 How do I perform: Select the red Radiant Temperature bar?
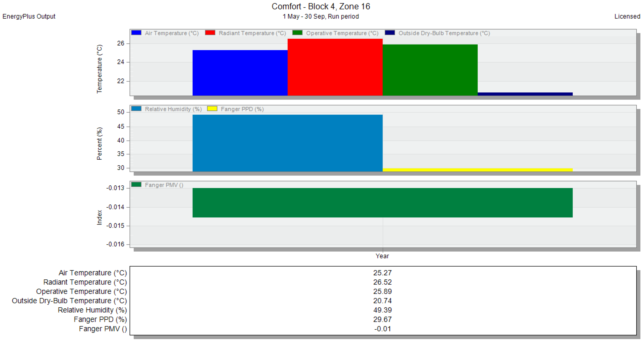(x=335, y=67)
